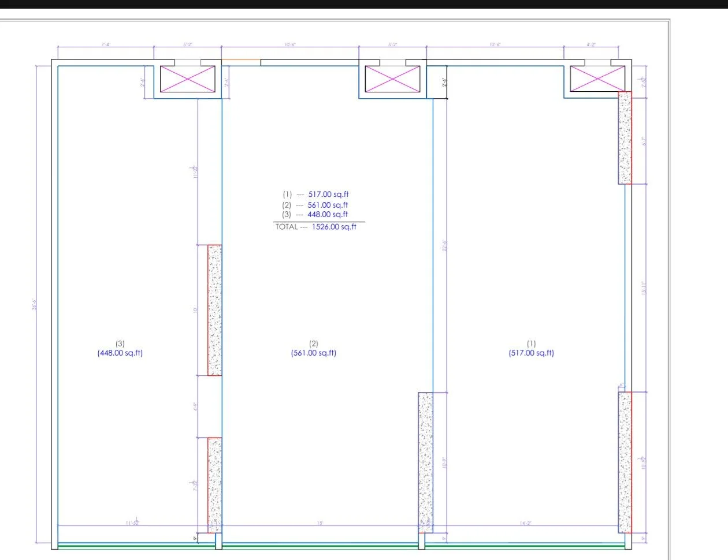Screen dimensions: 728x560
Task: Pick the 36'-6" vertical dimension on left
Action: pos(35,304)
